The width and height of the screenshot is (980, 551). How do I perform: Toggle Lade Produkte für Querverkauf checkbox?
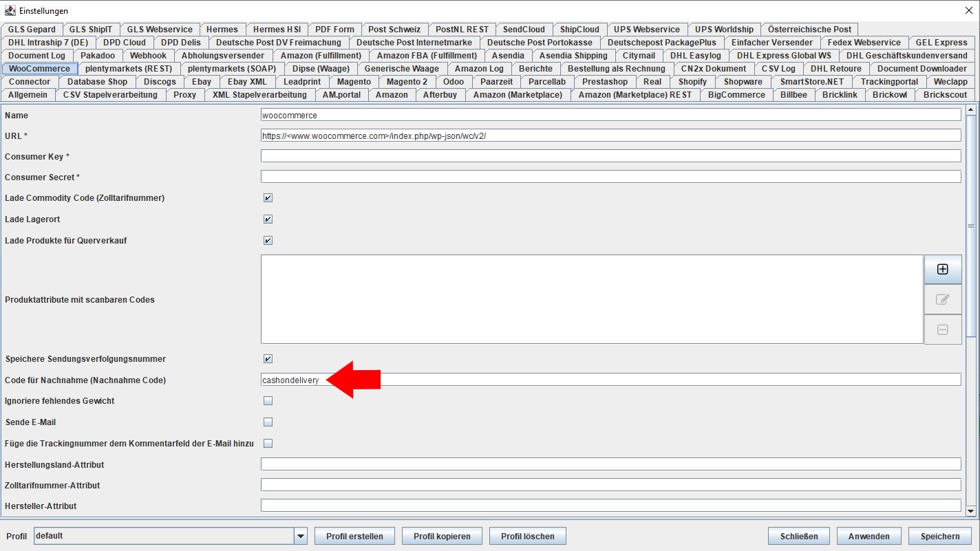tap(268, 241)
